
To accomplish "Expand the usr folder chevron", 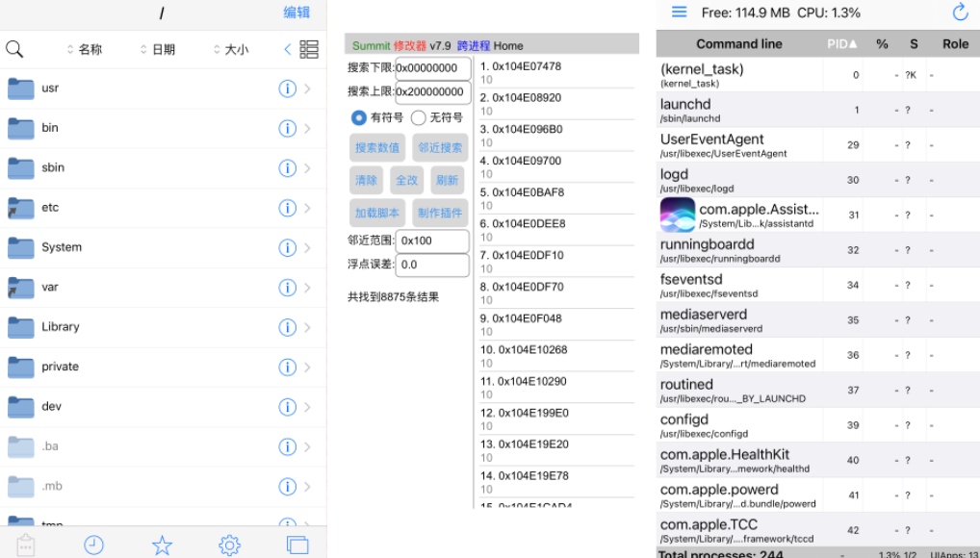I will 307,89.
